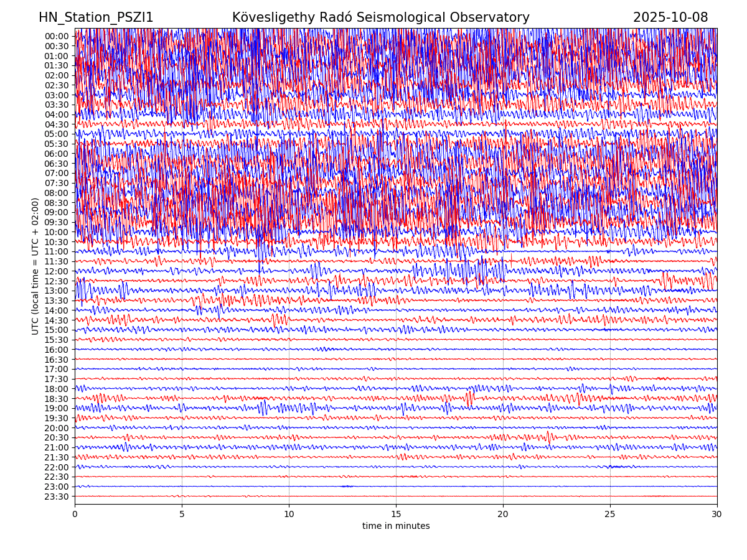Select the 5 minute axis tick

[182, 514]
